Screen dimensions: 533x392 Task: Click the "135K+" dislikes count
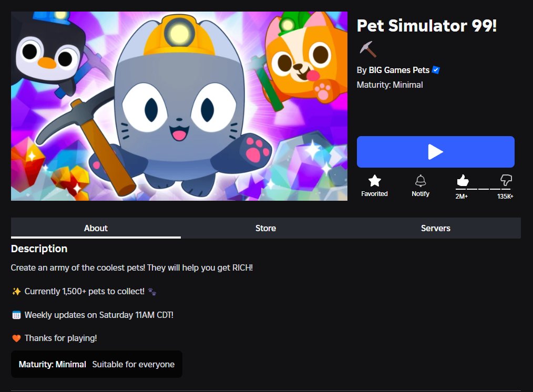coord(505,197)
